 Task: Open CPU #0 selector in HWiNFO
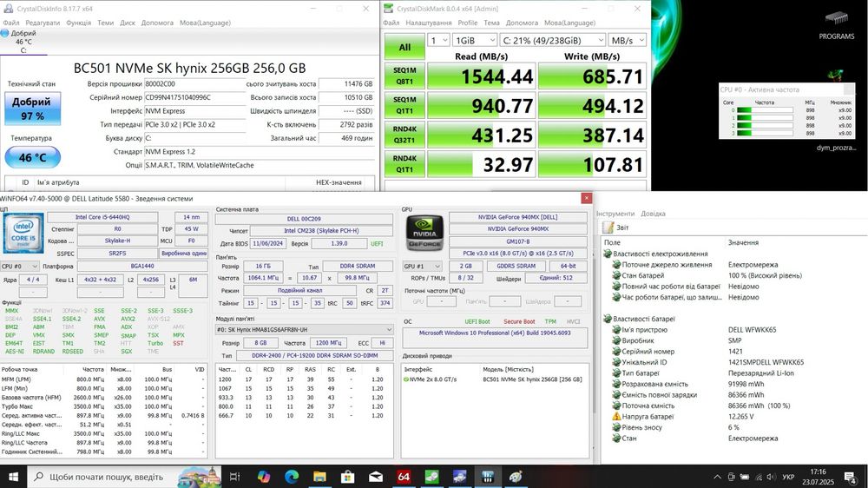pos(20,267)
